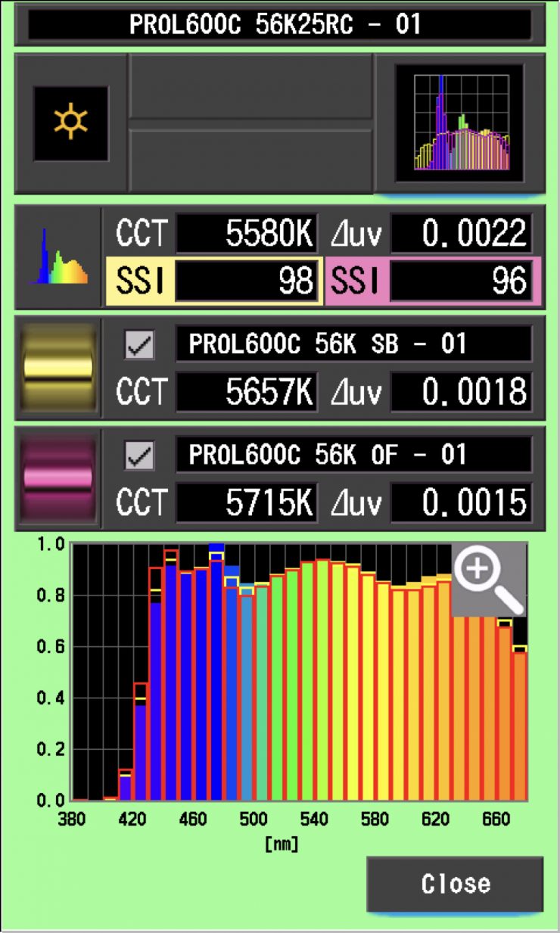Click the upper empty memo field
The height and width of the screenshot is (933, 560).
(x=250, y=86)
